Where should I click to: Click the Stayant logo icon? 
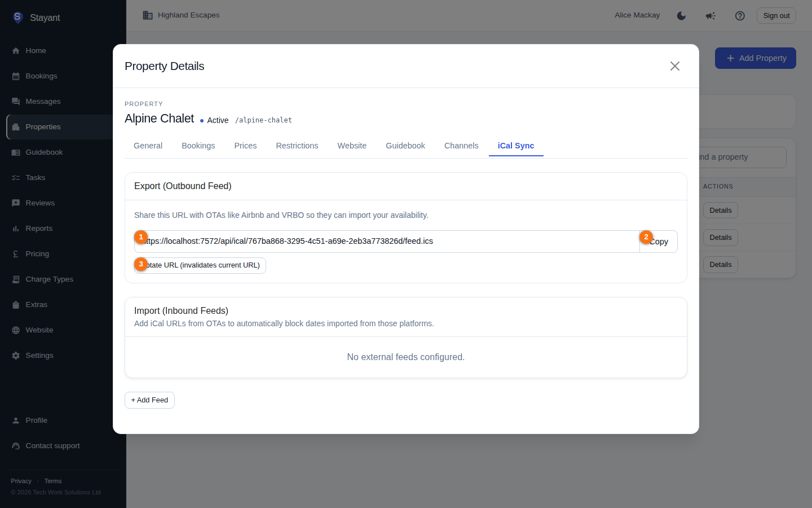[x=17, y=17]
